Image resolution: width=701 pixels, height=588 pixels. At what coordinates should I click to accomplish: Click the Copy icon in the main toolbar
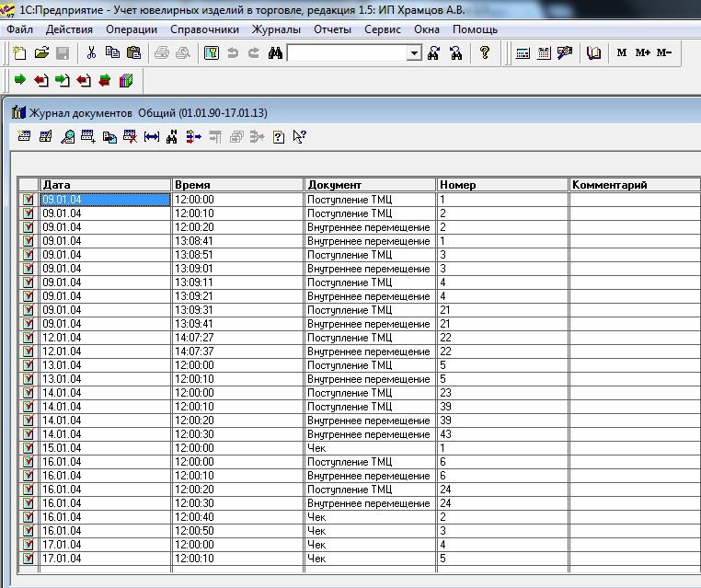[112, 53]
